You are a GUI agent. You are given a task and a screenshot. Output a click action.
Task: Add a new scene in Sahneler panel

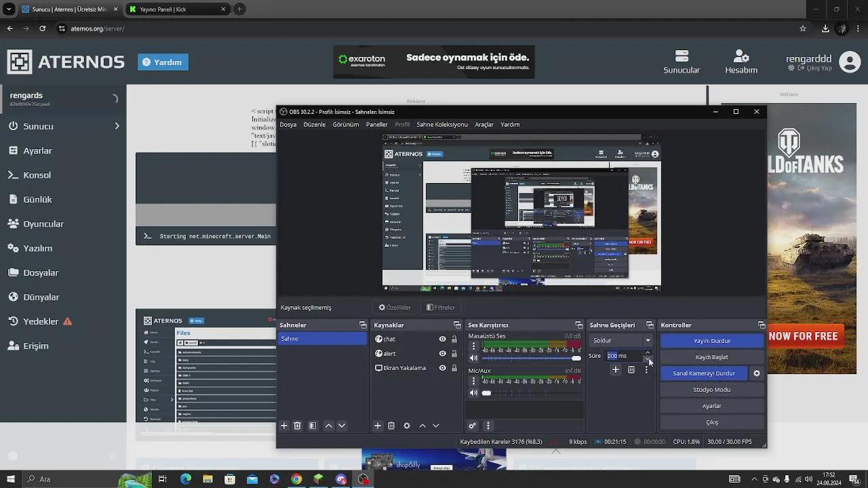pyautogui.click(x=284, y=426)
